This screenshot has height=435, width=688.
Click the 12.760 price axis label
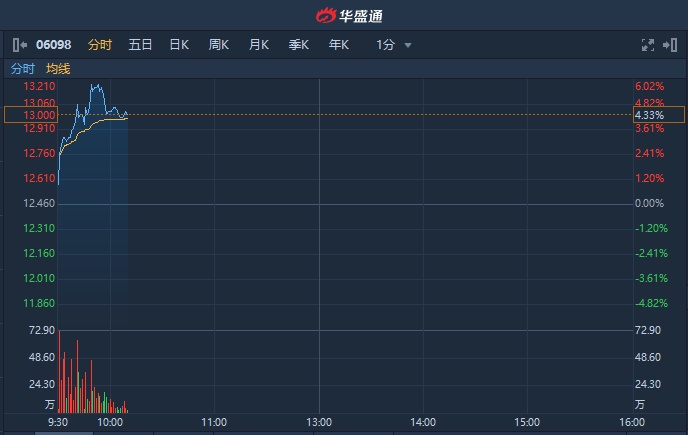tap(39, 153)
